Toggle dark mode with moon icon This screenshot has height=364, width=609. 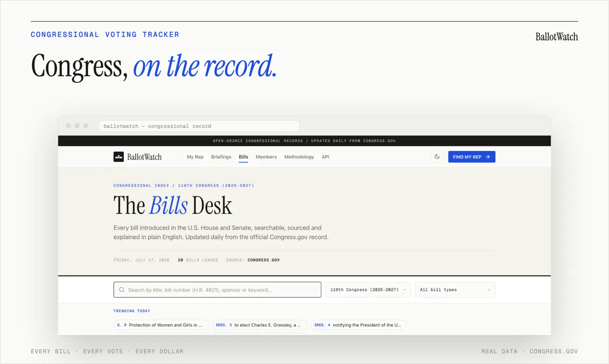coord(437,157)
